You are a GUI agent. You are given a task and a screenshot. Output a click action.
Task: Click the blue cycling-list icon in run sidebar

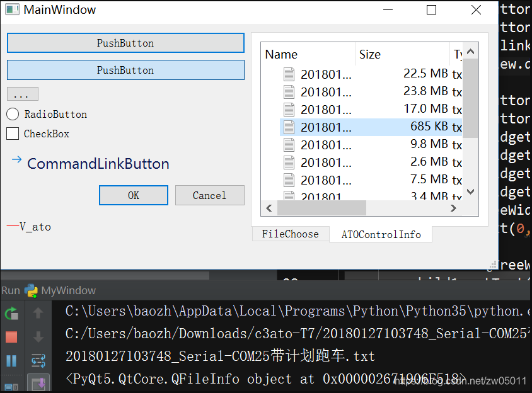tap(38, 359)
